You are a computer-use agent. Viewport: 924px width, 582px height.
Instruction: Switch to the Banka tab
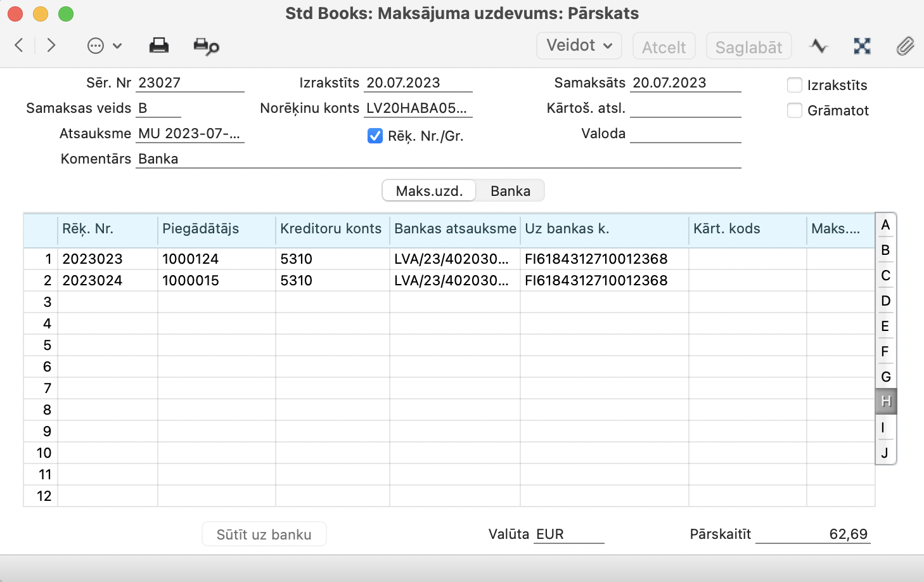pyautogui.click(x=510, y=191)
